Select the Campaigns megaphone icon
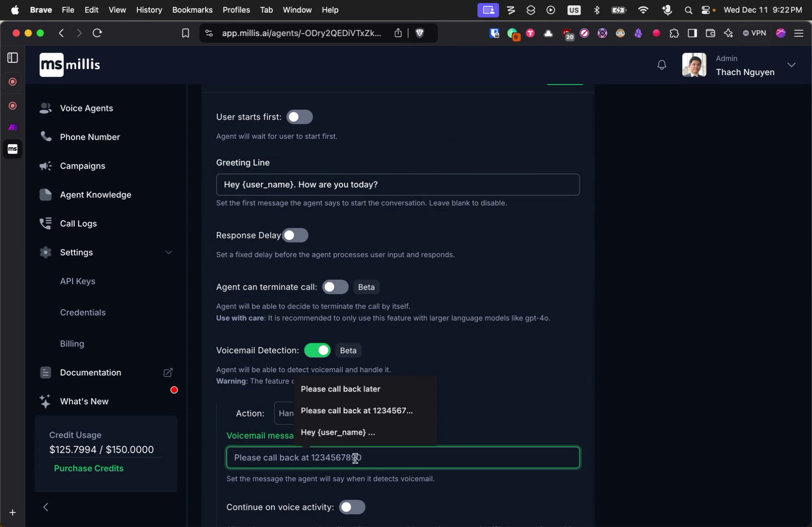Screen dimensions: 812x527 click(x=45, y=166)
